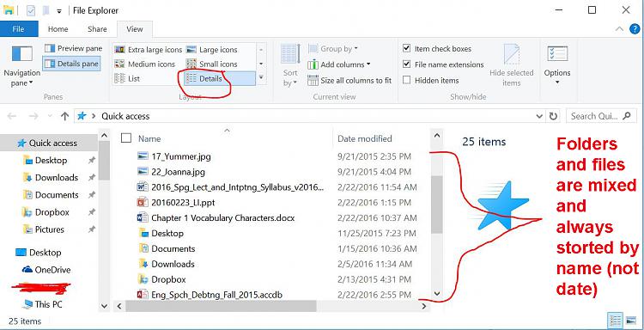Open the Customize Quick Access Toolbar dropdown

[x=59, y=11]
